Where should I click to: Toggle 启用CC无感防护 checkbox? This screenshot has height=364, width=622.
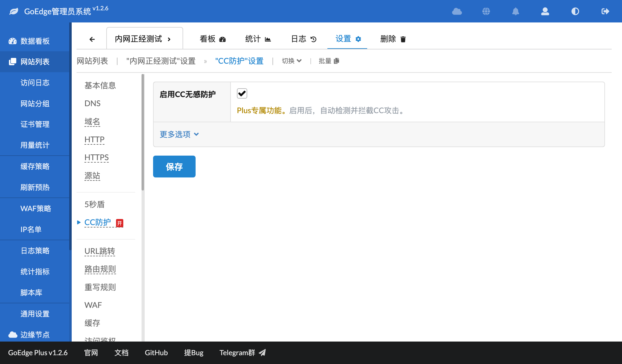(x=242, y=93)
